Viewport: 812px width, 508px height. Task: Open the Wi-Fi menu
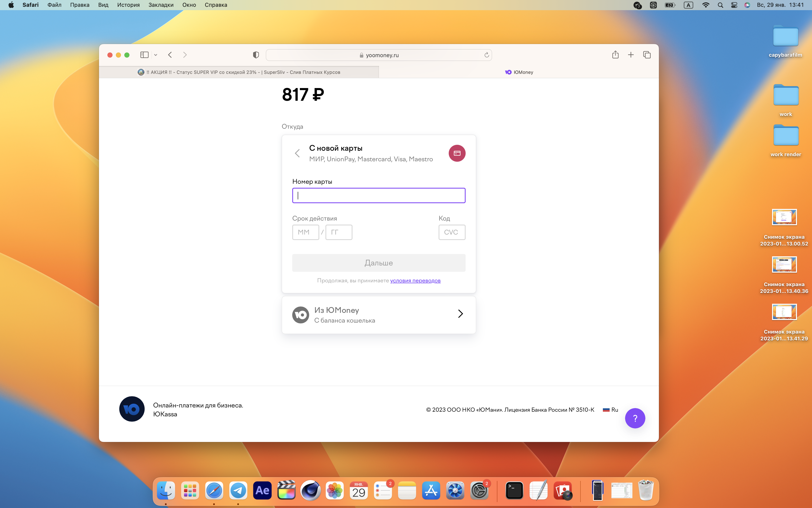706,5
